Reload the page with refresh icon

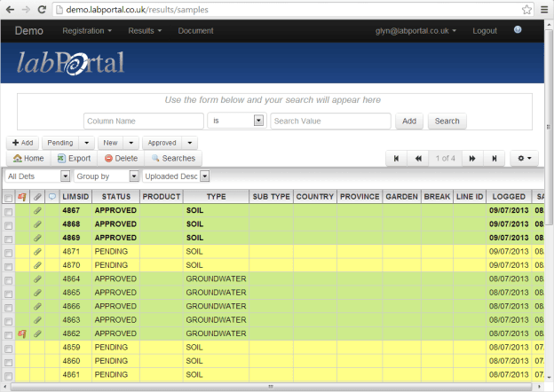pyautogui.click(x=42, y=10)
